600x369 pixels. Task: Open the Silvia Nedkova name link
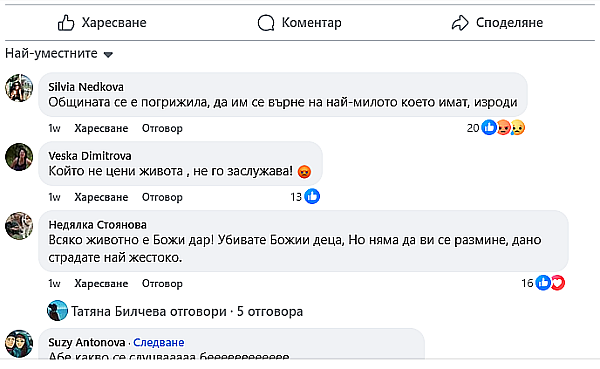pyautogui.click(x=86, y=87)
